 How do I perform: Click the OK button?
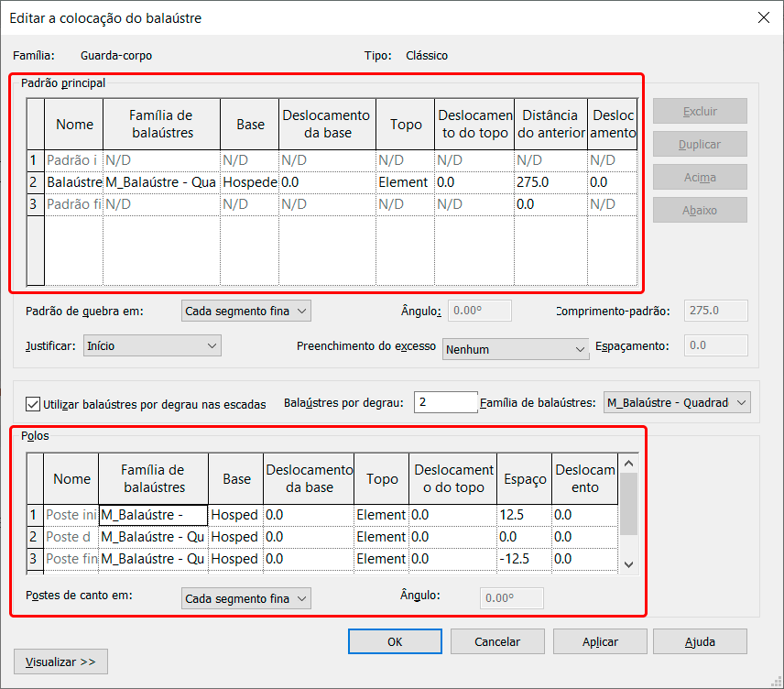click(x=395, y=641)
